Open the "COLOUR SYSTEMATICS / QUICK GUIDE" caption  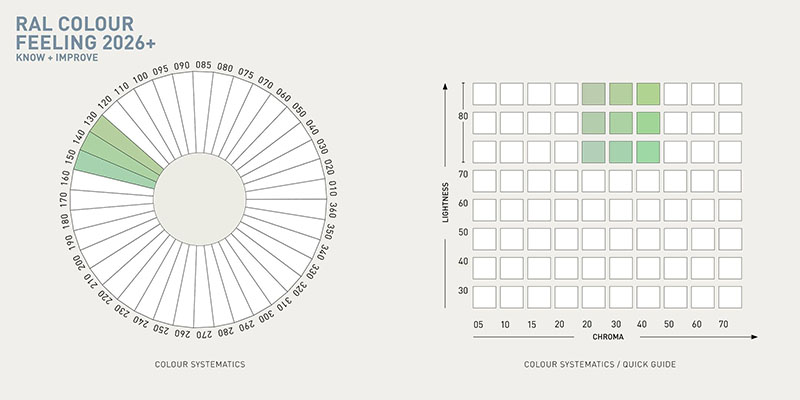click(599, 364)
